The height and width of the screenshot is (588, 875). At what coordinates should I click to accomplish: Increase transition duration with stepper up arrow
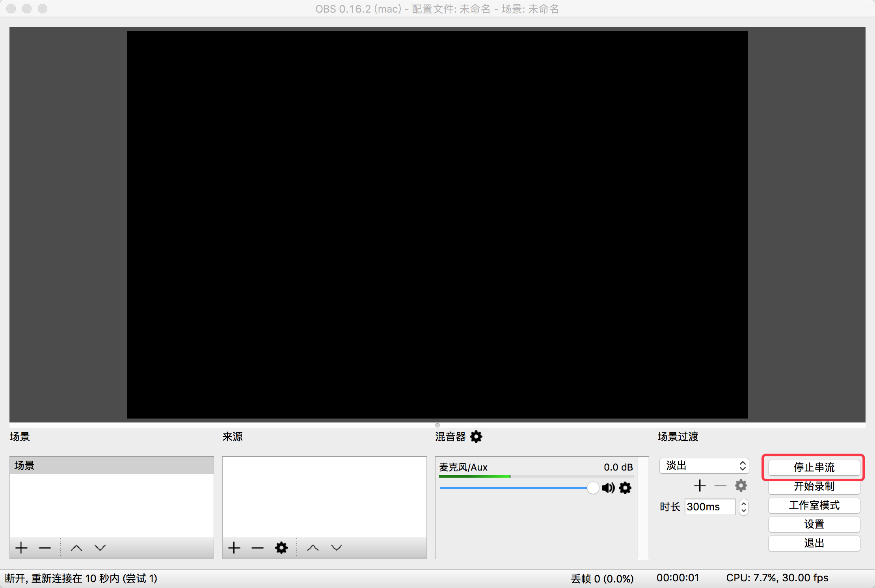[x=744, y=503]
